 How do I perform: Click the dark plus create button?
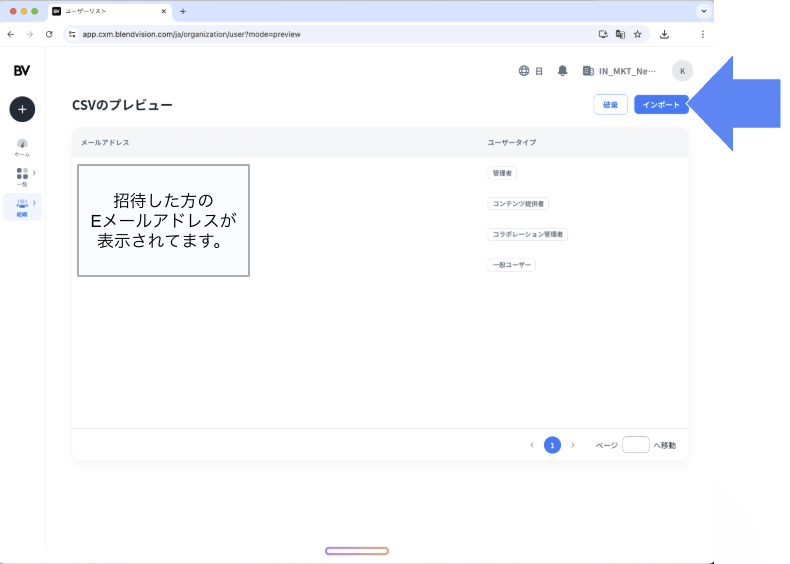[x=22, y=109]
